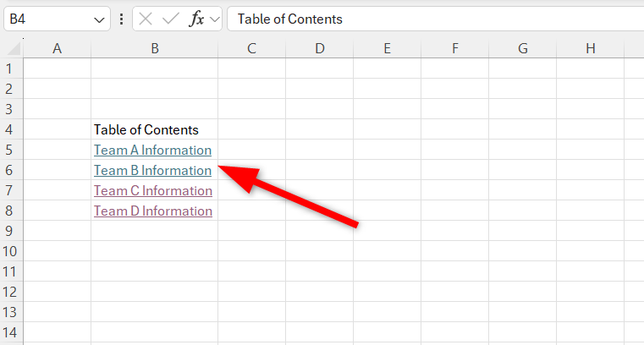Image resolution: width=644 pixels, height=345 pixels.
Task: Select column B header
Action: coord(155,49)
